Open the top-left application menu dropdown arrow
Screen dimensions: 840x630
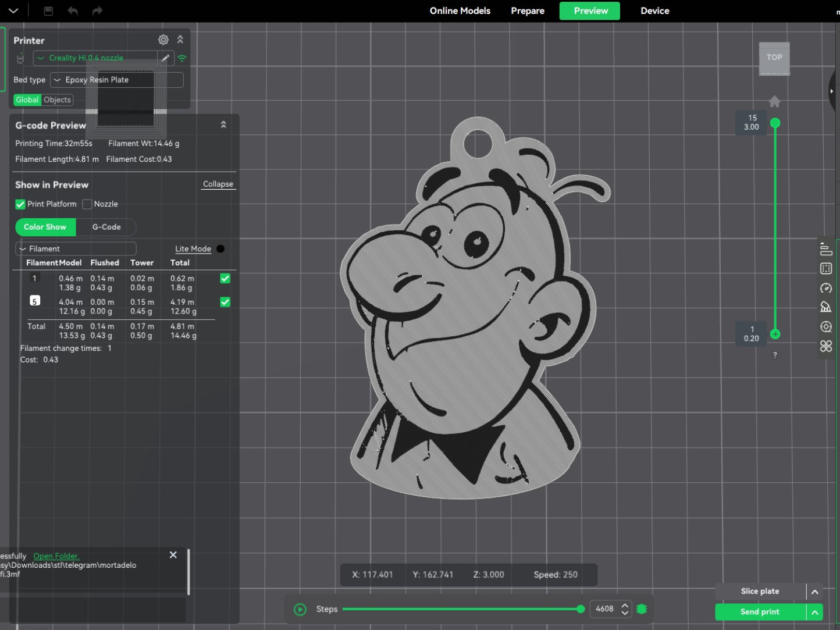tap(13, 11)
